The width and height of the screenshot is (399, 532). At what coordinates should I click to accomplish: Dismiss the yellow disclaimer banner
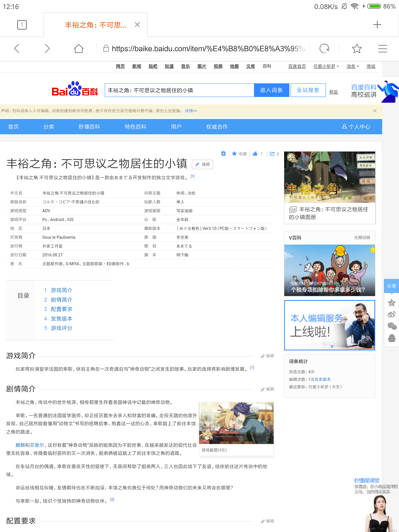(375, 111)
